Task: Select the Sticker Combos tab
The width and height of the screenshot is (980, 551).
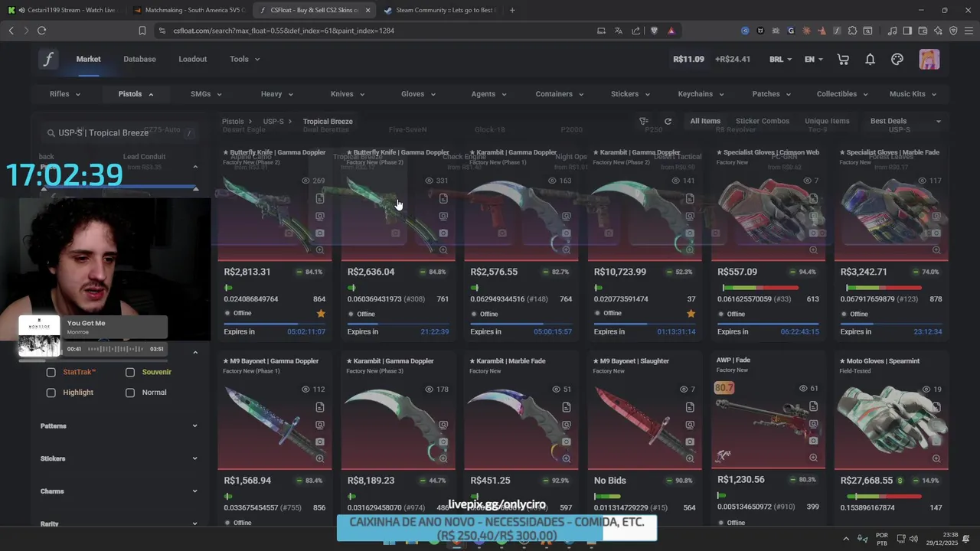Action: (763, 121)
